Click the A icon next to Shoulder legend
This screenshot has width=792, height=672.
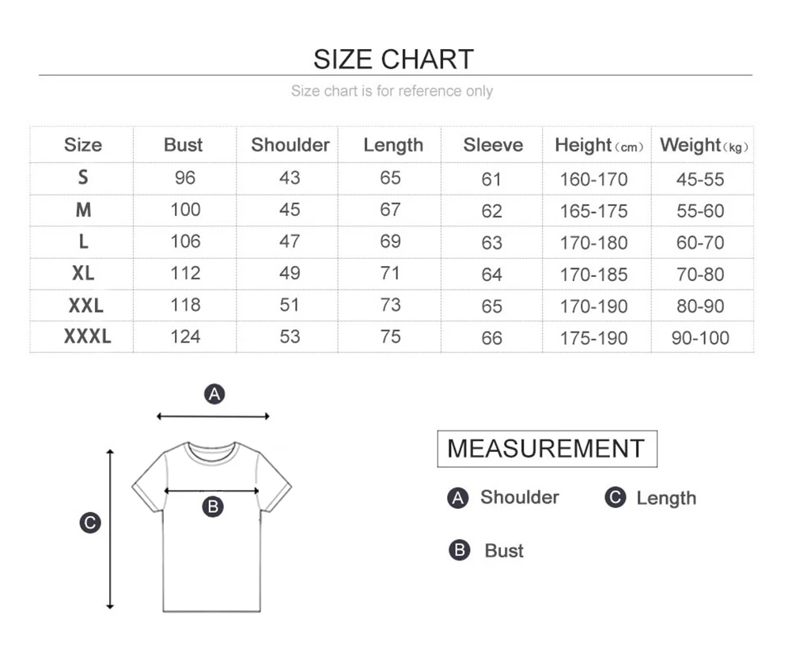point(457,498)
